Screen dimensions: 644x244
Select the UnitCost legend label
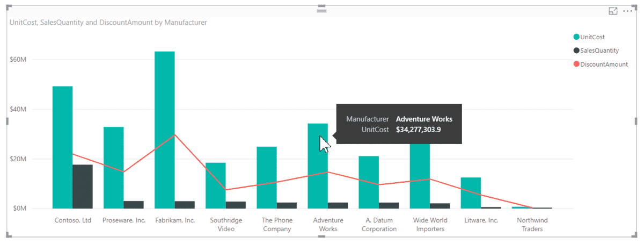[x=592, y=37]
